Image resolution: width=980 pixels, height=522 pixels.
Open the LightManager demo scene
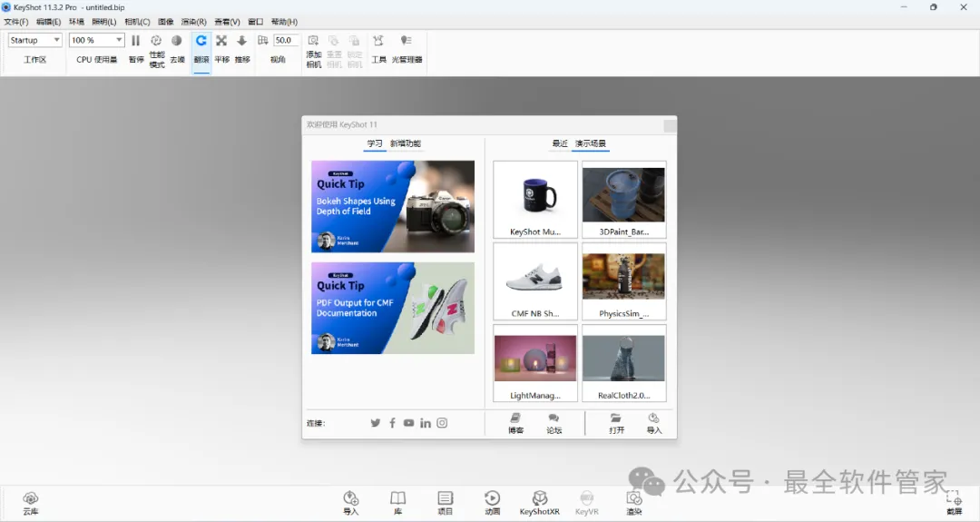[x=535, y=362]
